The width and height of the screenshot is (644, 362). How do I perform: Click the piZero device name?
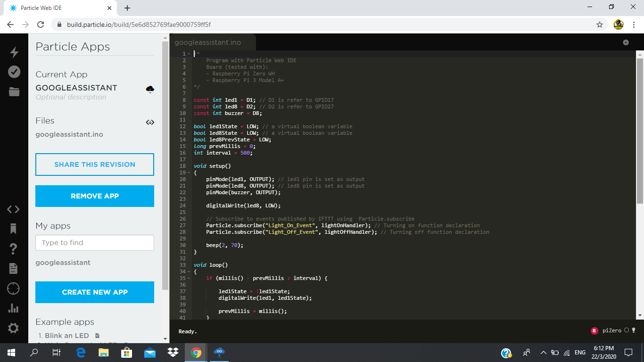tap(612, 331)
